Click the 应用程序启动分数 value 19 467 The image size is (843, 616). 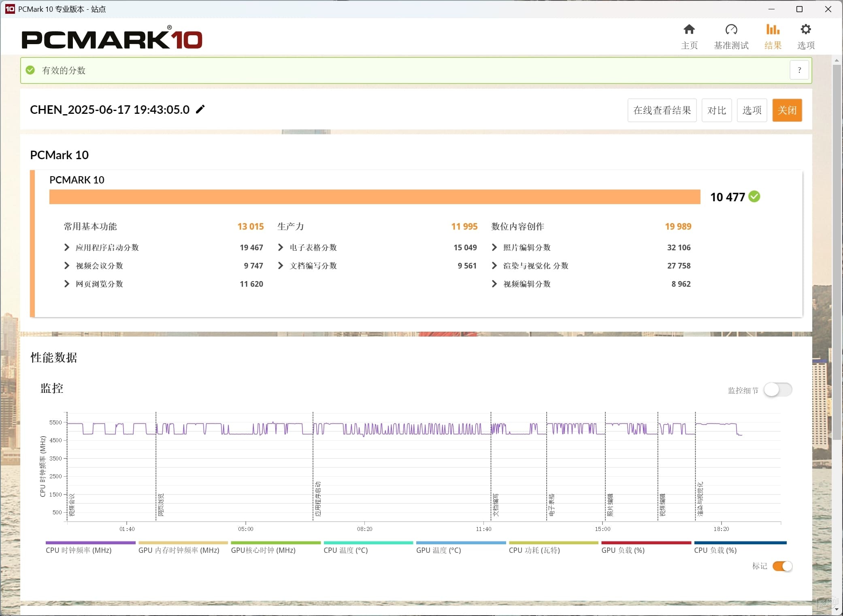[251, 247]
